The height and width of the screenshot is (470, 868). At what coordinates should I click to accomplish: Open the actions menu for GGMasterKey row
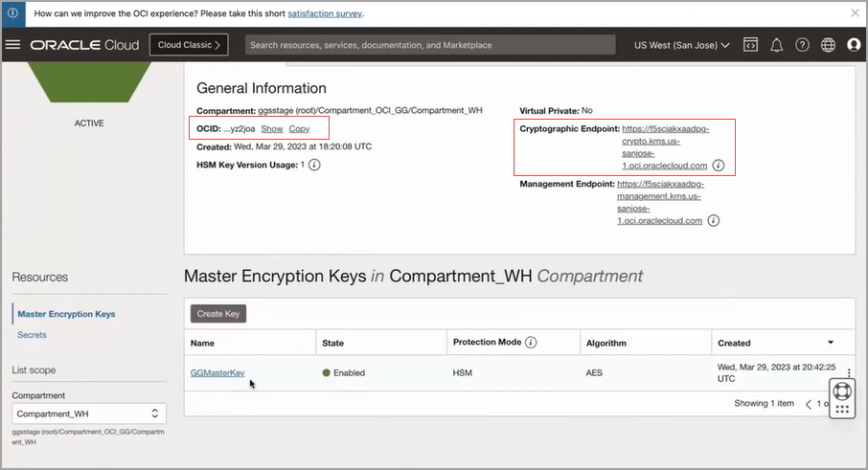[849, 372]
